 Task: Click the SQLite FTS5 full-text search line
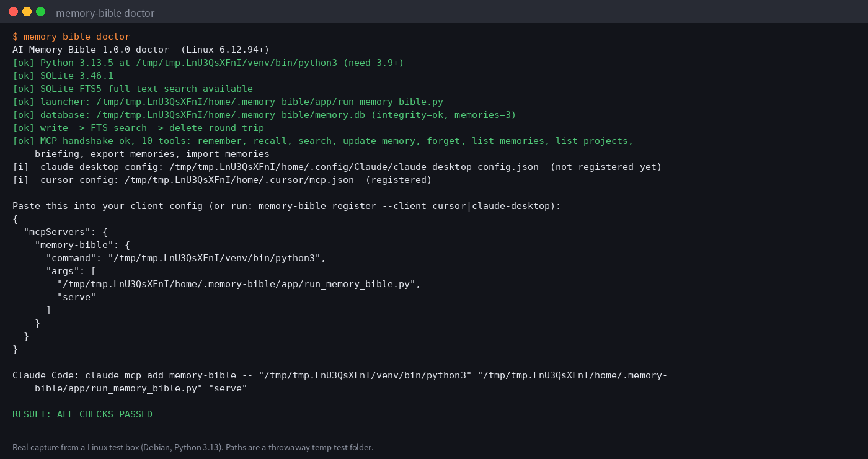[x=133, y=89]
